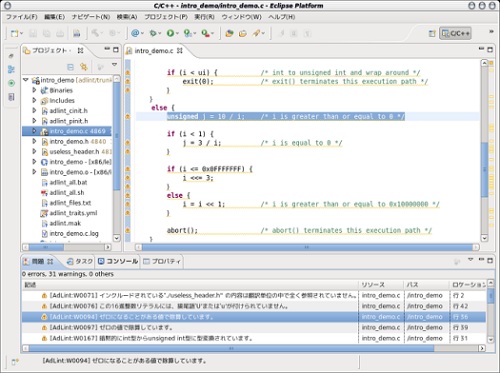Click the Debug bug icon in toolbar
This screenshot has width=500, height=373.
[x=153, y=33]
